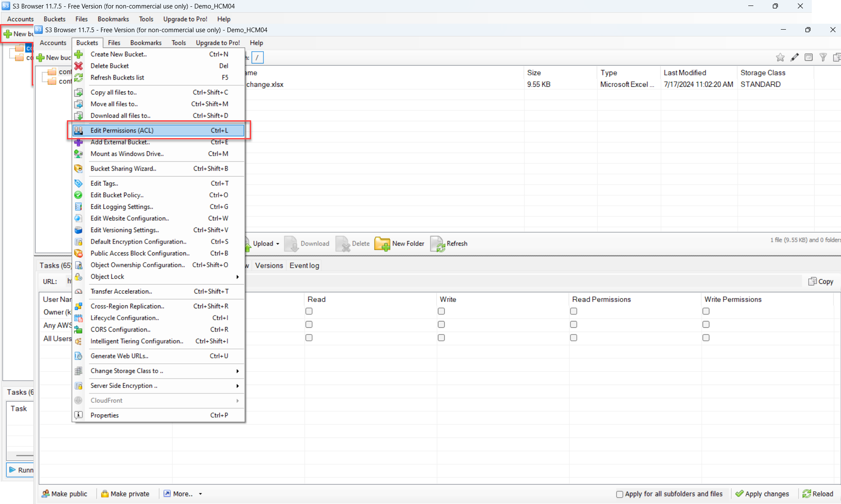Click the Reload button
This screenshot has height=504, width=841.
tap(818, 494)
